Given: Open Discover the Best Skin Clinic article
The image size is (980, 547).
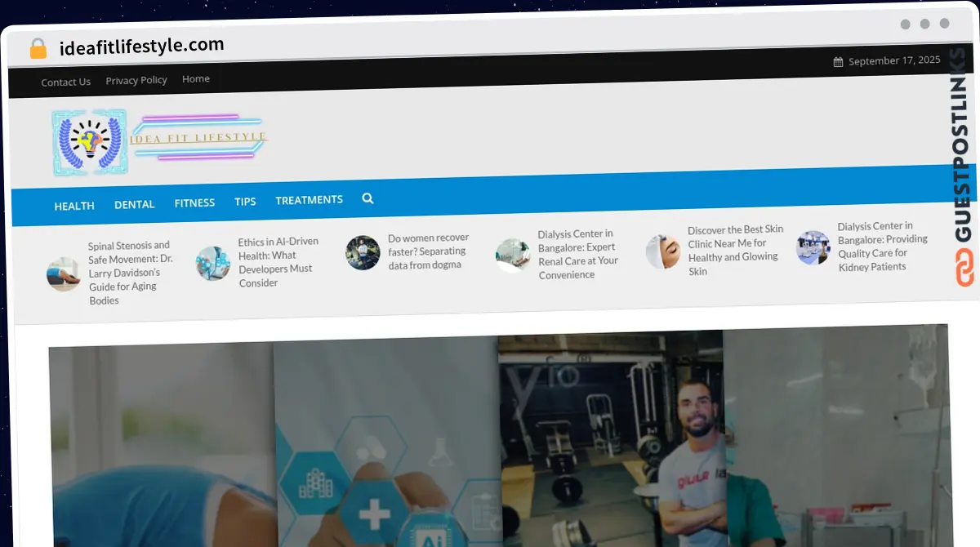Looking at the screenshot, I should coord(736,251).
